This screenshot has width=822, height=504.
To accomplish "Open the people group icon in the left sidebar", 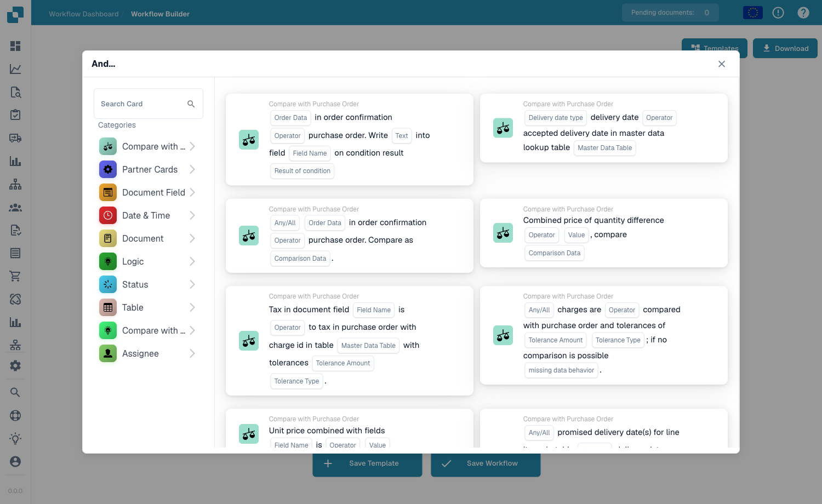I will point(15,208).
